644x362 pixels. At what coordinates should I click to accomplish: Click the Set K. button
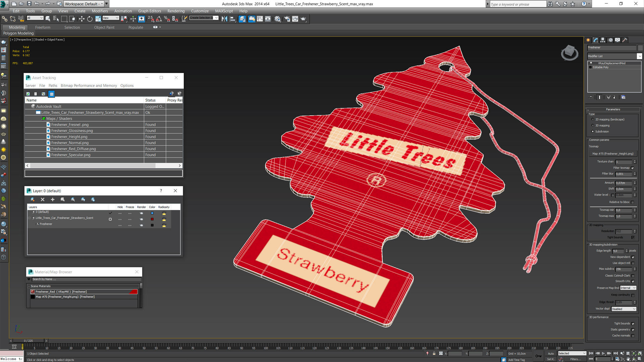(x=551, y=359)
